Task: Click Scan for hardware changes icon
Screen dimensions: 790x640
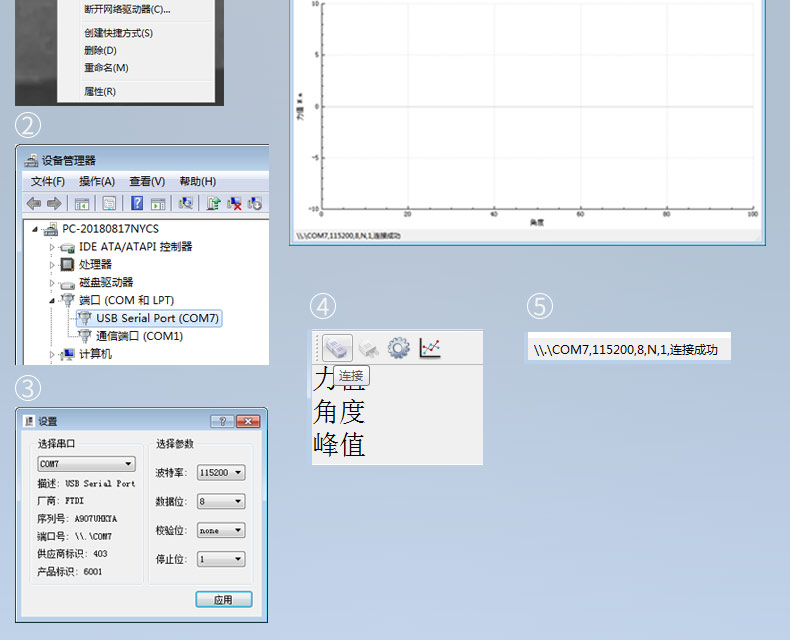Action: point(185,203)
